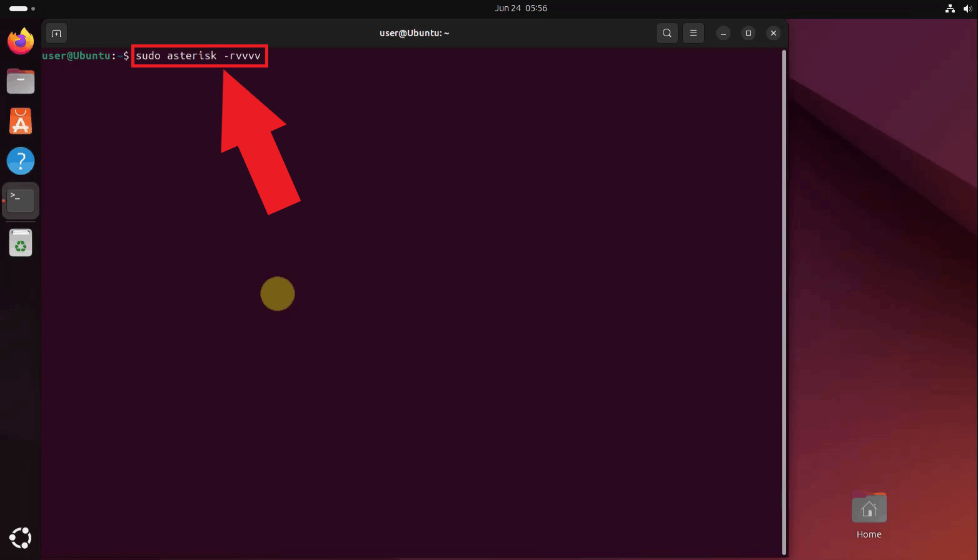The height and width of the screenshot is (560, 978).
Task: Show Applications via Ubuntu logo
Action: pyautogui.click(x=21, y=538)
